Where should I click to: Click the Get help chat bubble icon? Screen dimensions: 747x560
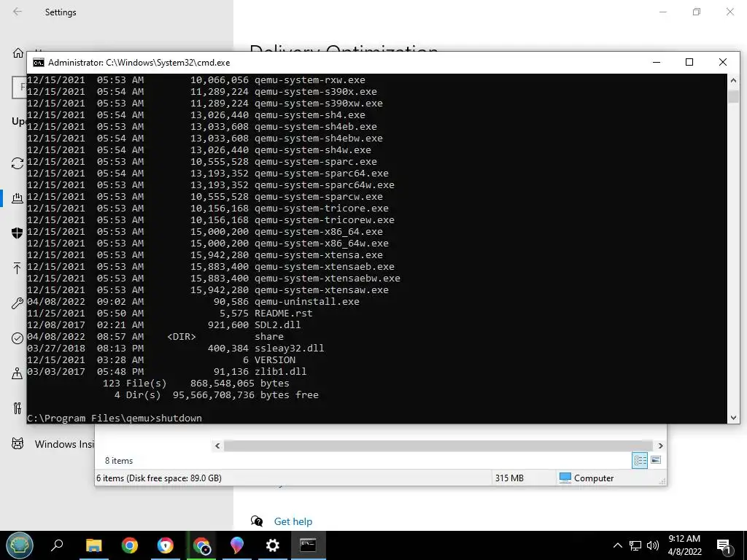tap(257, 521)
